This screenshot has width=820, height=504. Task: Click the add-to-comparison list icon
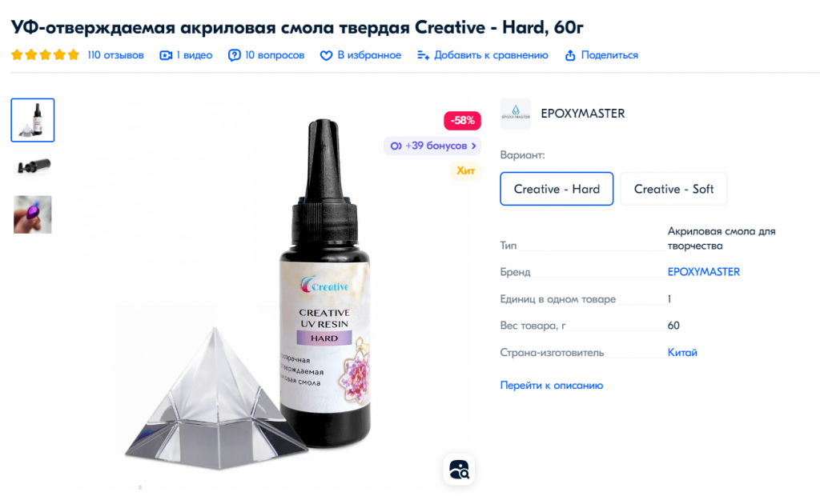423,55
